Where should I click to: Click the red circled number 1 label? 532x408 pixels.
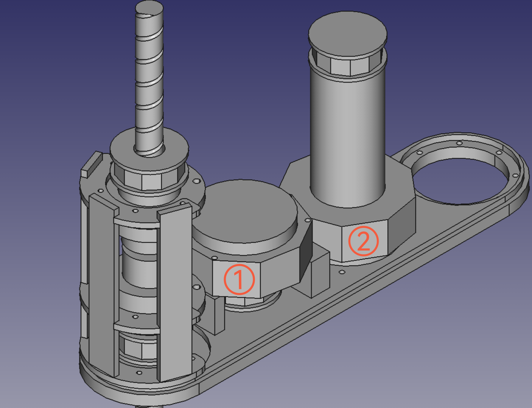tap(239, 279)
